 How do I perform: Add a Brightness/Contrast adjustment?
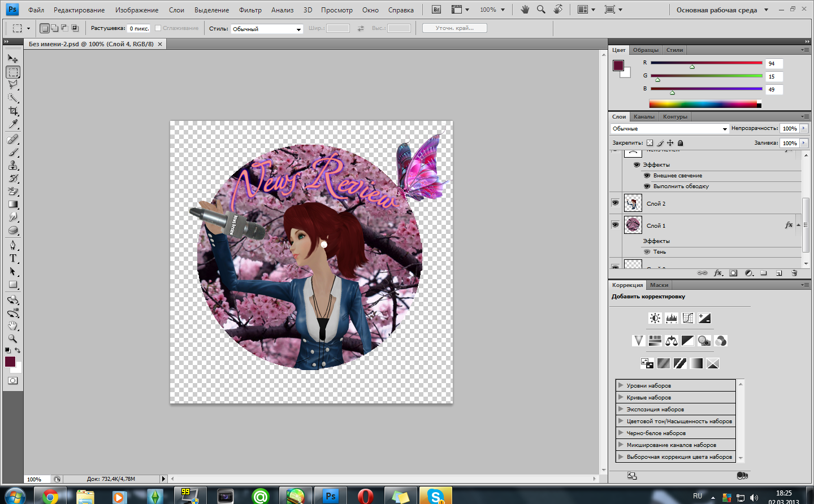point(655,318)
